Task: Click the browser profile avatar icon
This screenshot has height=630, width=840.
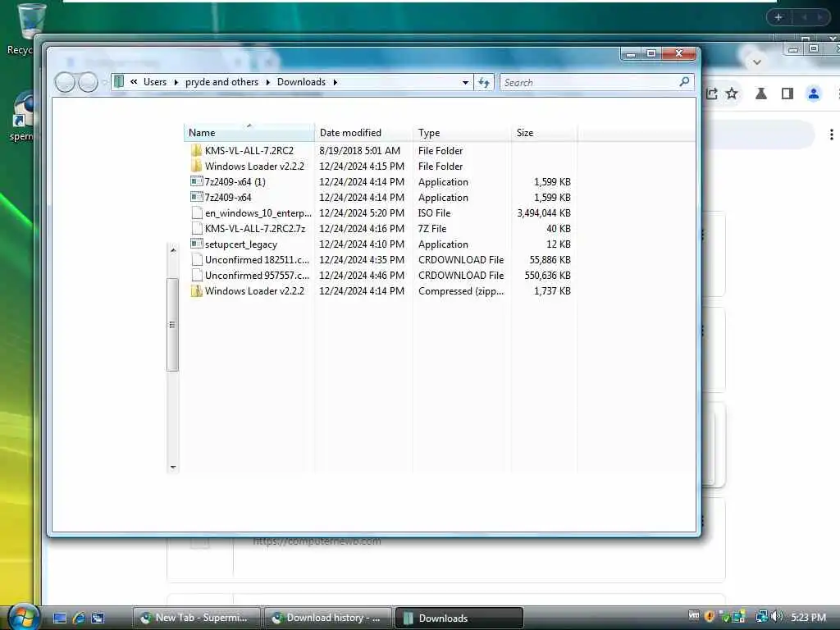Action: point(813,94)
